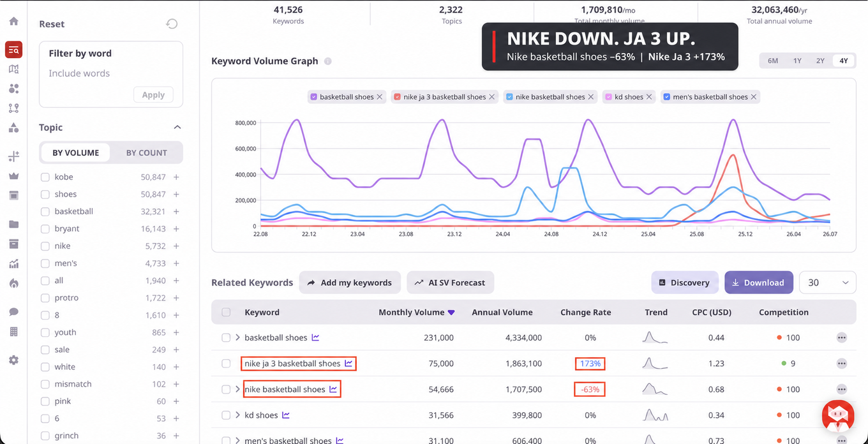Click the -63% change rate value
868x444 pixels.
590,389
